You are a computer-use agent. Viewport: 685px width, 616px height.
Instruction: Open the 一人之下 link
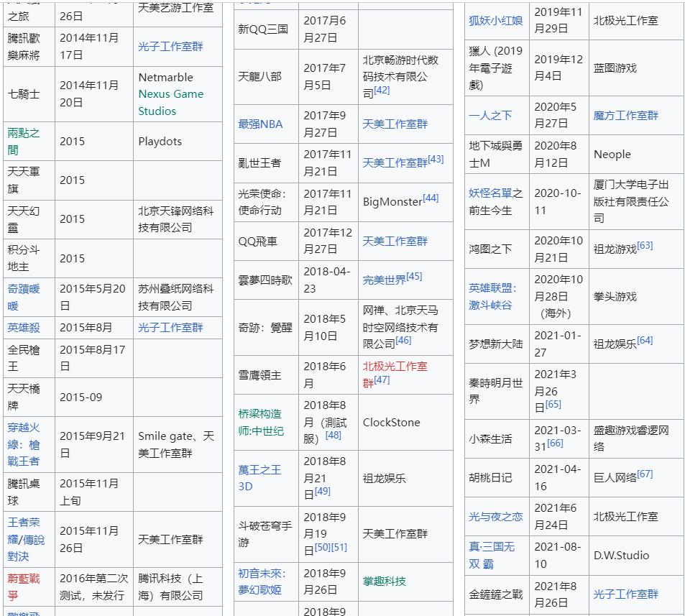tap(490, 115)
